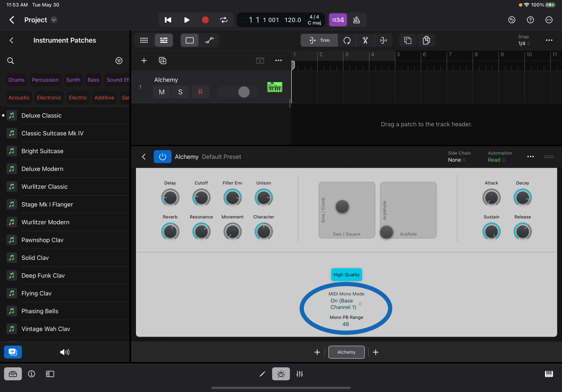Switch to grid view mode
This screenshot has height=392, width=562.
(x=144, y=40)
